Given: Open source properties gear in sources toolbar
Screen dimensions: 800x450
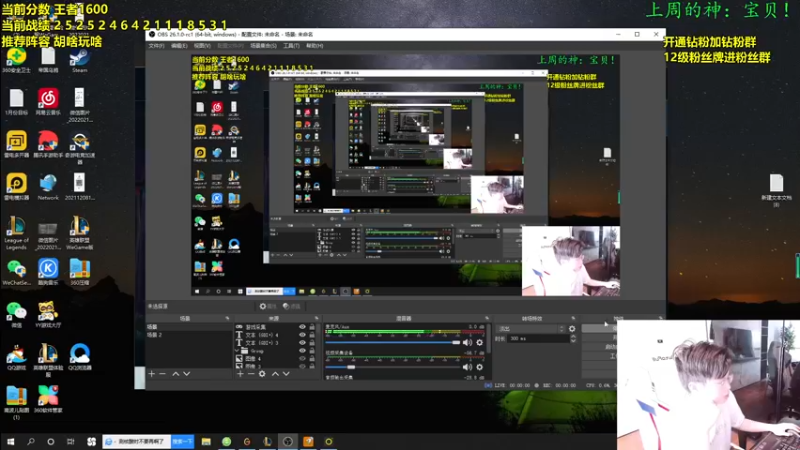Looking at the screenshot, I should pyautogui.click(x=262, y=374).
